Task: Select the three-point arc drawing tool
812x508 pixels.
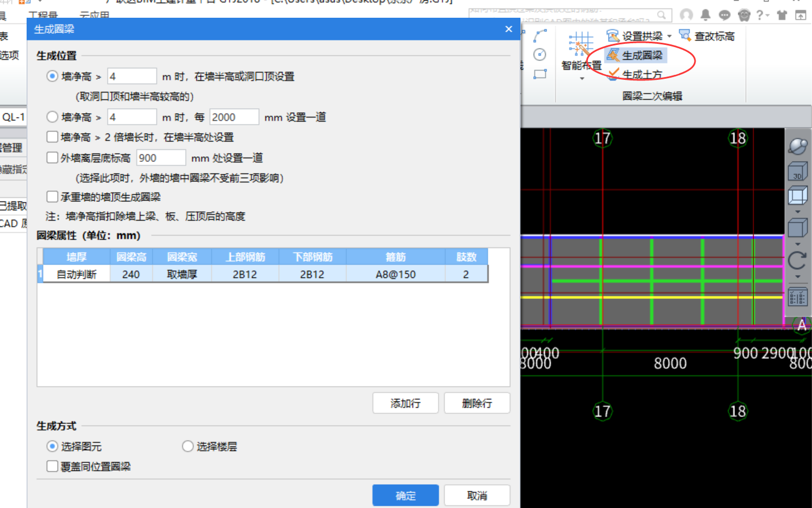Action: pyautogui.click(x=540, y=36)
